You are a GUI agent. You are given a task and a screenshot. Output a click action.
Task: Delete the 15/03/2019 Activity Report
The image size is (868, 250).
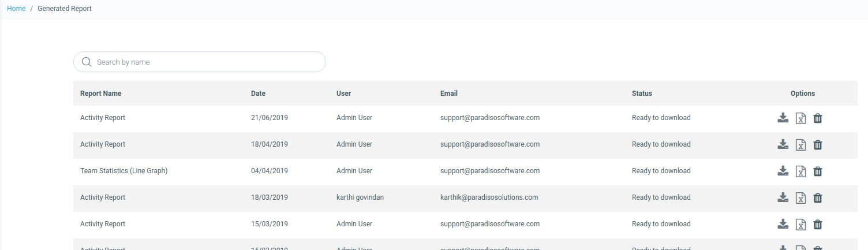818,225
